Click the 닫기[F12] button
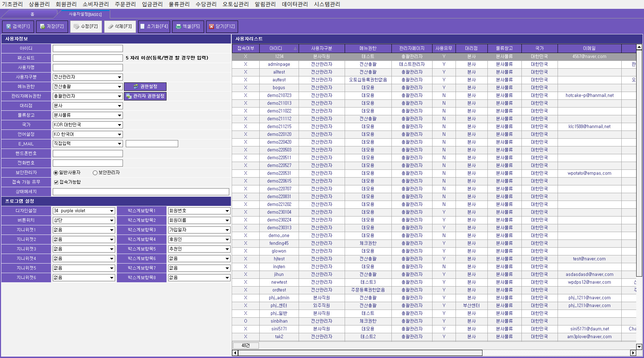 [x=222, y=27]
